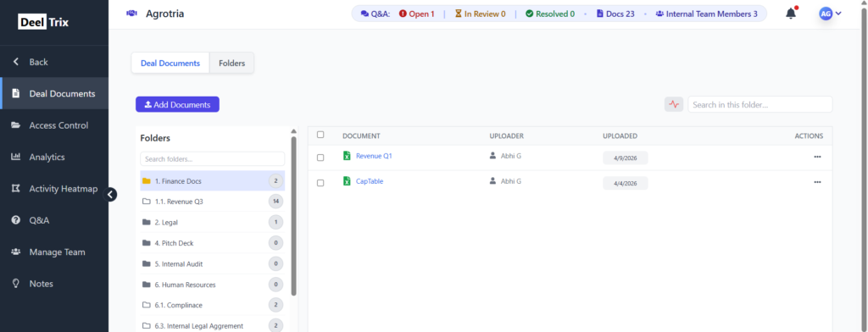Open Activity Heatmap in the sidebar
The image size is (868, 332).
coord(54,189)
